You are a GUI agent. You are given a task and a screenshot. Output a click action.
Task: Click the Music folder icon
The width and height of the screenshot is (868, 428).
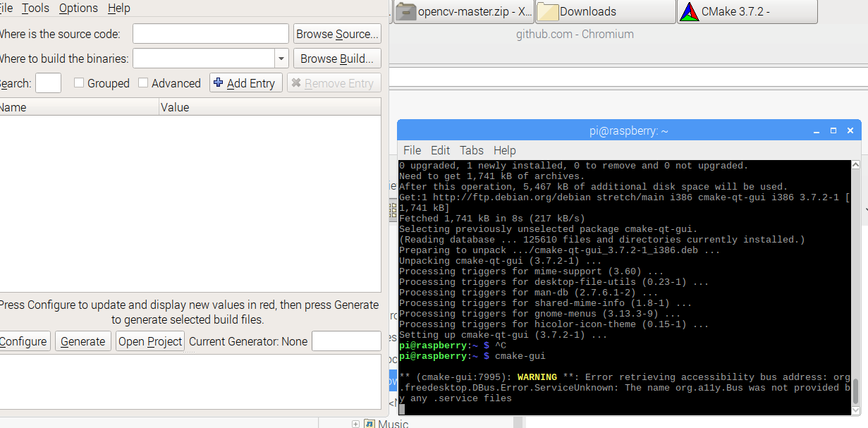click(x=369, y=424)
